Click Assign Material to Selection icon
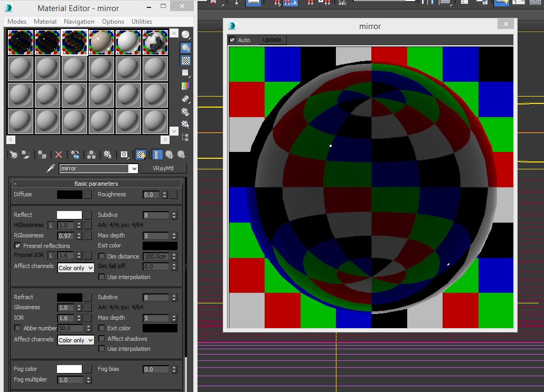544x392 pixels. click(42, 155)
